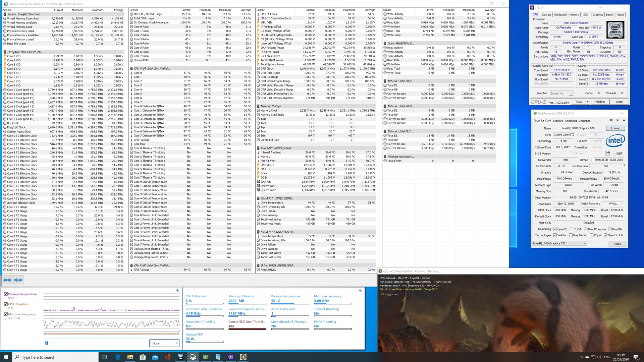Launch Microsoft Edge from taskbar

[118, 357]
